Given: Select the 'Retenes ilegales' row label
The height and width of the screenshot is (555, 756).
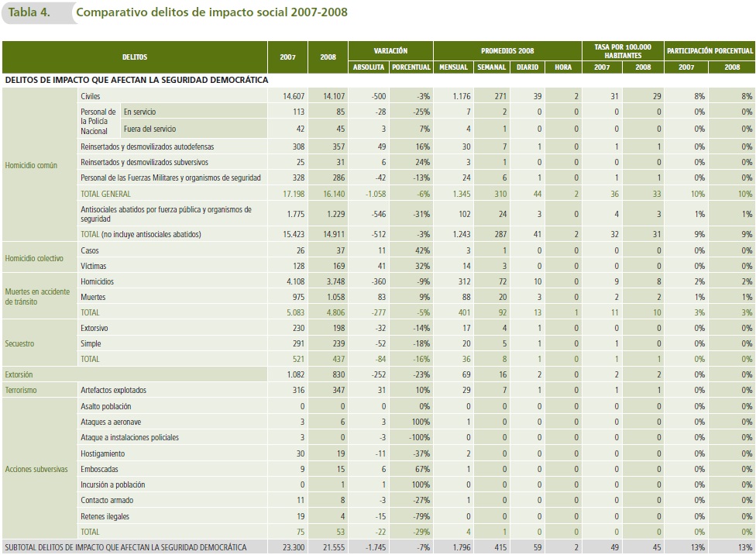Looking at the screenshot, I should [x=105, y=515].
